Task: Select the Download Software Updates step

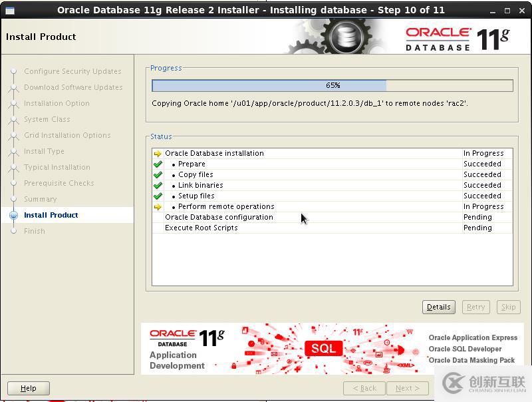Action: click(73, 87)
